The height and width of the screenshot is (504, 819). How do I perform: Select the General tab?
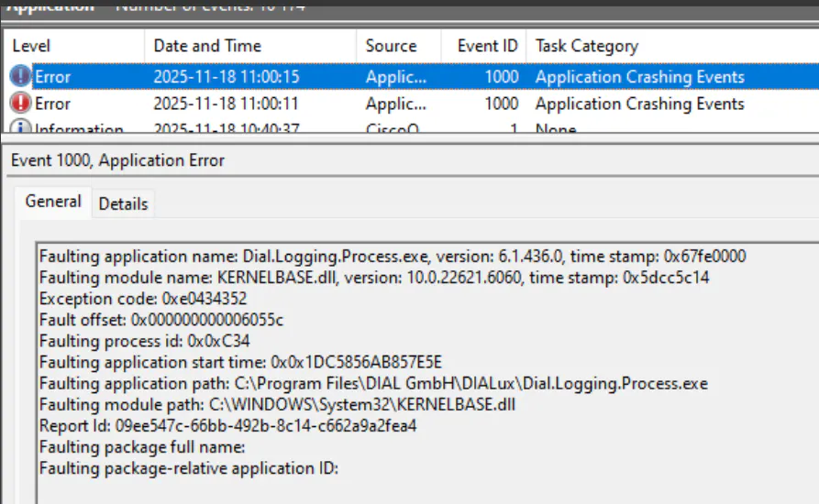(x=53, y=202)
